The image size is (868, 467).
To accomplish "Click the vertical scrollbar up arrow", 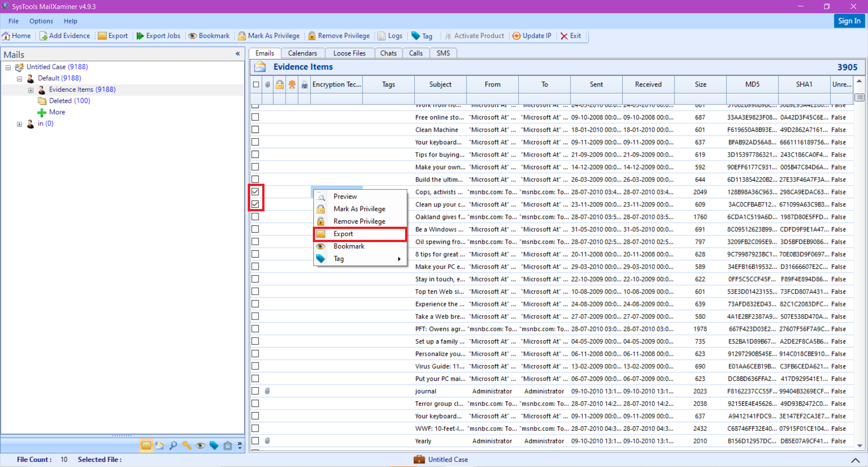I will [860, 81].
